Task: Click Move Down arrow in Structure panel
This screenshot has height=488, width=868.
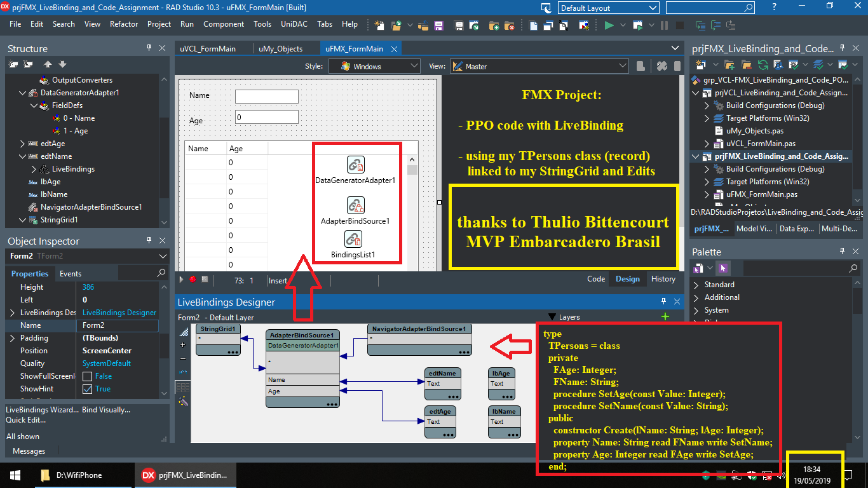Action: [62, 64]
